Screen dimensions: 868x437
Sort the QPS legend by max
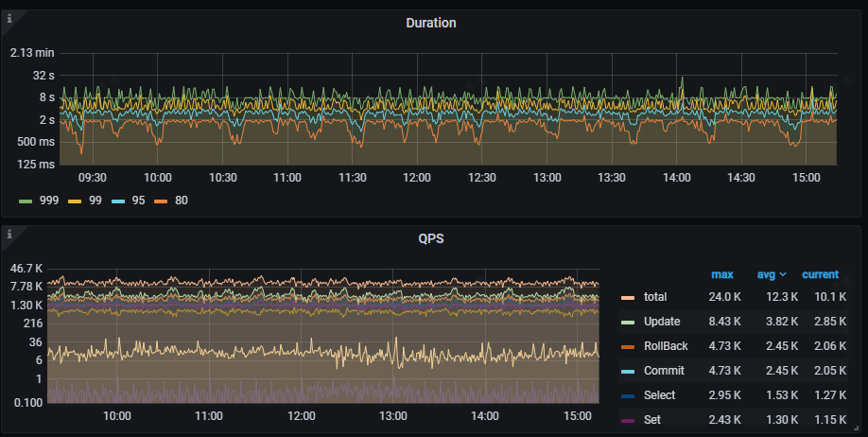click(721, 274)
